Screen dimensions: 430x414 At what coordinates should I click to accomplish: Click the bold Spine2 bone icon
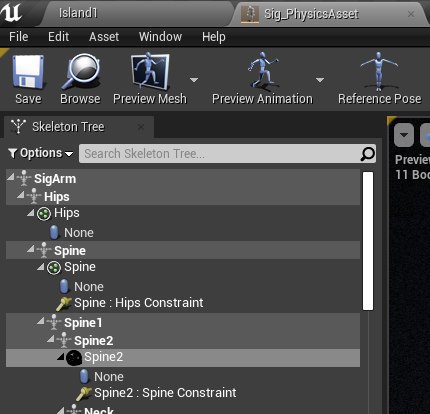pyautogui.click(x=64, y=340)
